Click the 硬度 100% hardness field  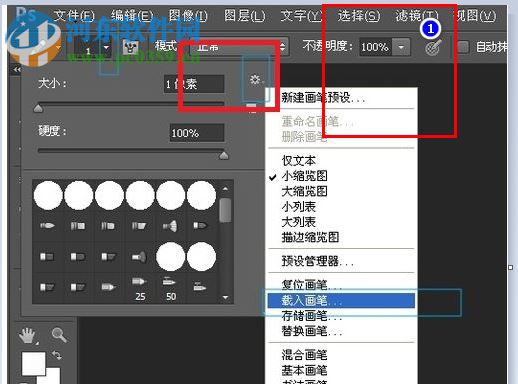197,133
